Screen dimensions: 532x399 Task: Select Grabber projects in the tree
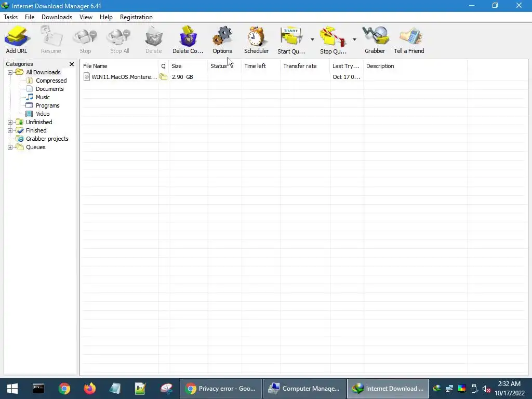[x=47, y=139]
